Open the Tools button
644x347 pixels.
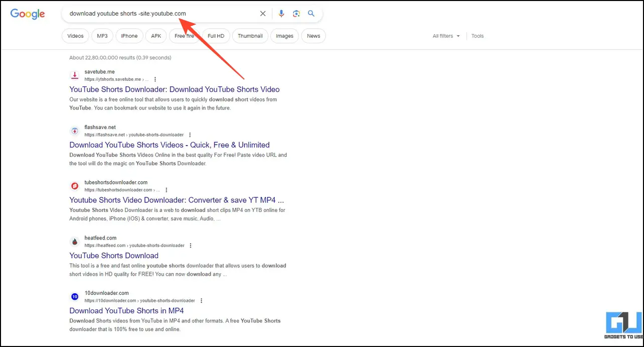[x=477, y=36]
